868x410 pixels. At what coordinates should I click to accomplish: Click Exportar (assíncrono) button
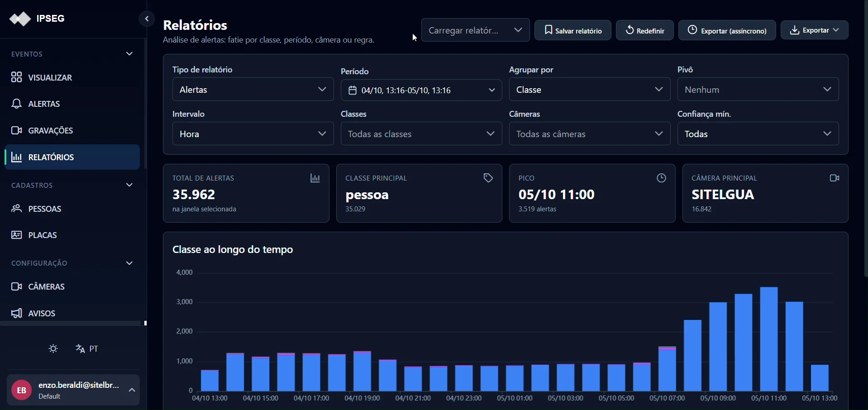pos(727,30)
